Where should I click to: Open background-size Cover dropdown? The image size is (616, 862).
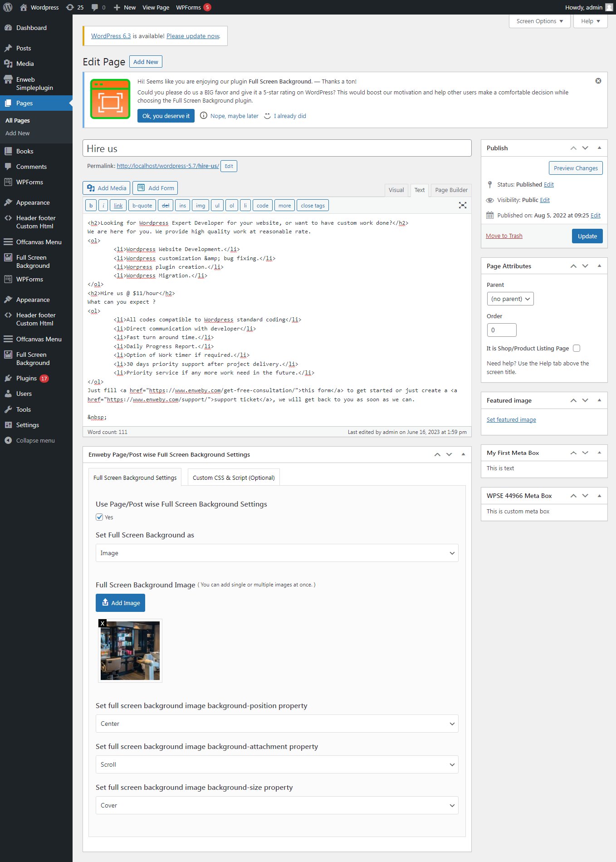tap(277, 805)
